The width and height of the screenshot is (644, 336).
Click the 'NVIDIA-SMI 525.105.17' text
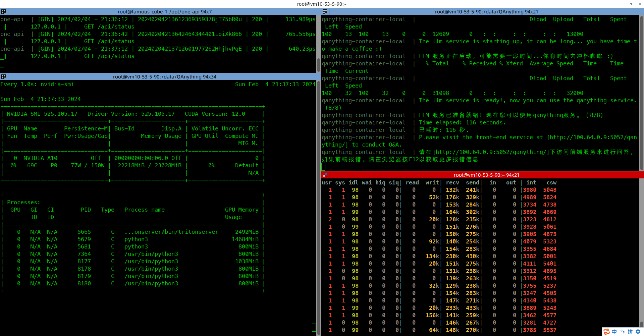[42, 114]
